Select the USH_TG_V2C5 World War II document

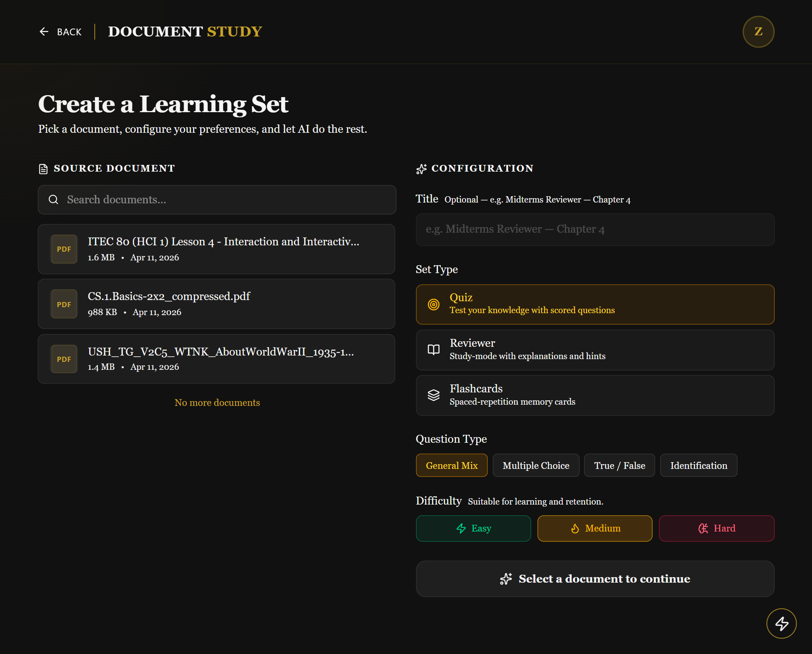click(x=216, y=359)
